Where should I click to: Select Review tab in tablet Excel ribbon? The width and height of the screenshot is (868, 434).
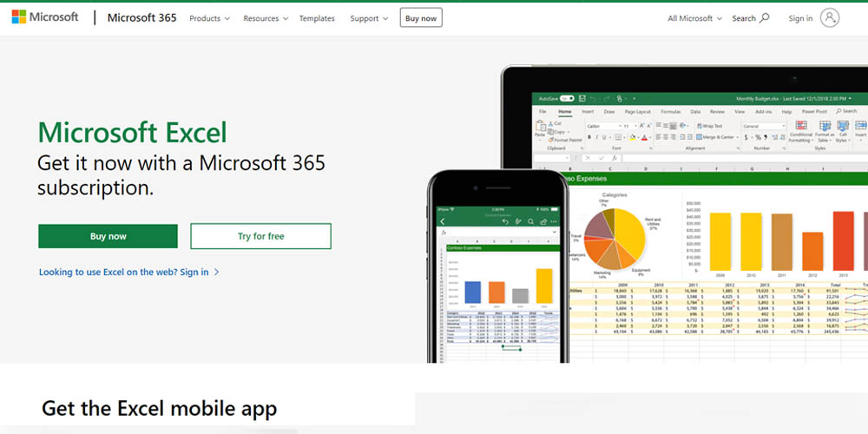717,111
